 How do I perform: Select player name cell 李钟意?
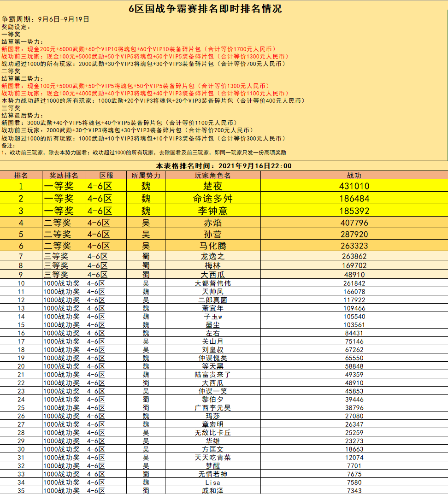coord(212,211)
